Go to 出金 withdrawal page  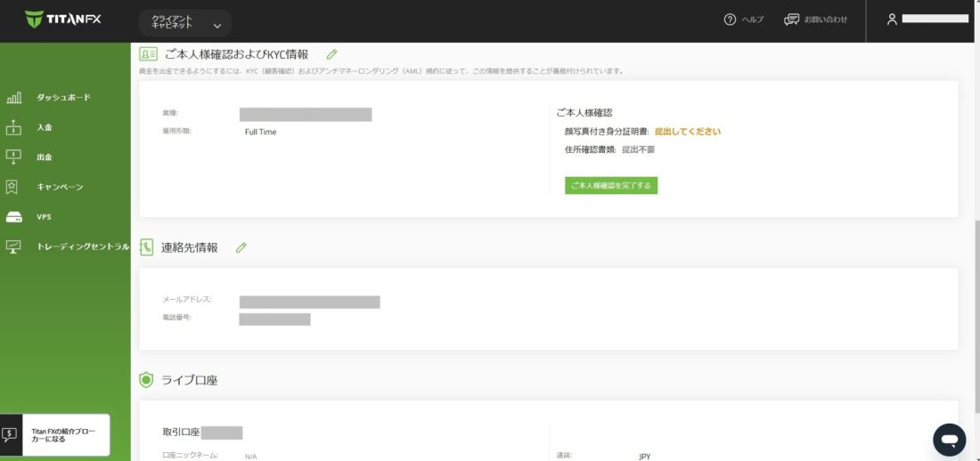click(45, 158)
